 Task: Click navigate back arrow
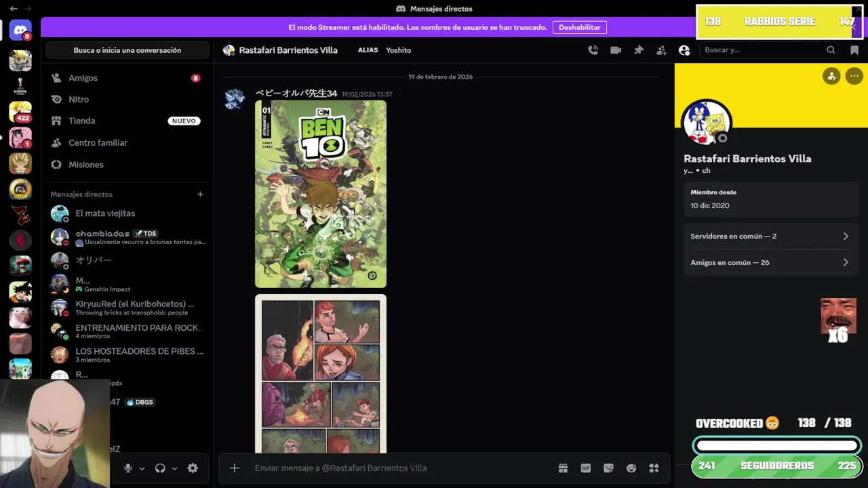click(x=14, y=9)
